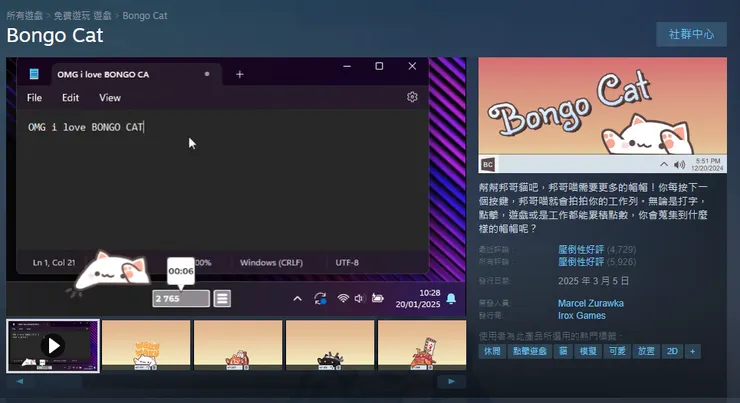
Task: Open the Wi-Fi network tray icon
Action: pos(343,298)
